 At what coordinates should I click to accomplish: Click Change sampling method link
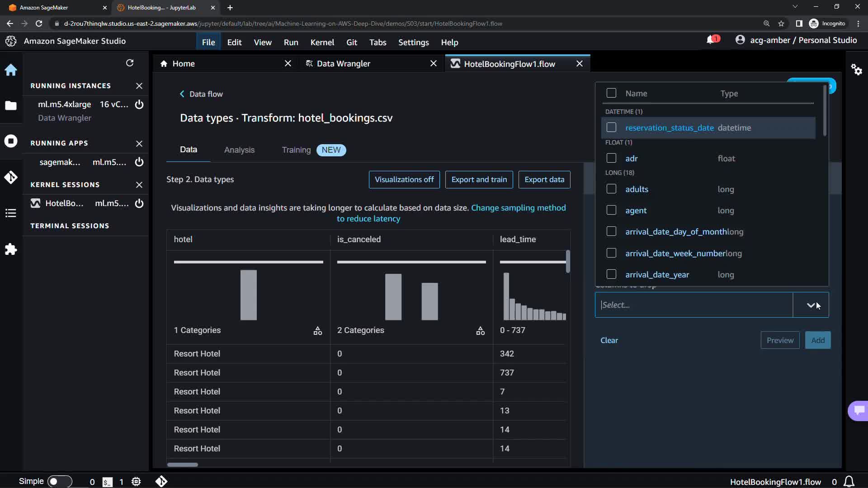click(518, 208)
